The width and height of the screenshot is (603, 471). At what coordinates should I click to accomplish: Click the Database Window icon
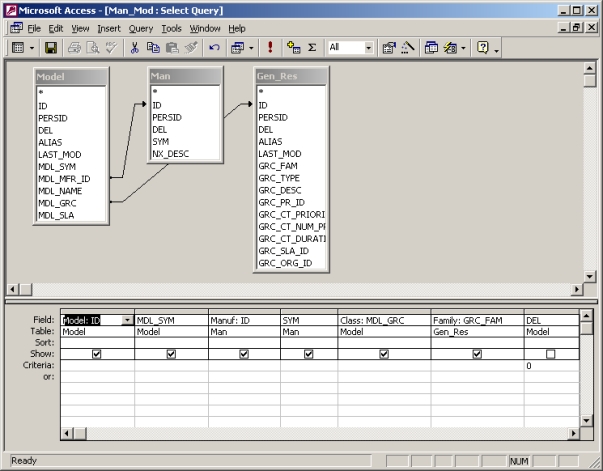coord(431,48)
